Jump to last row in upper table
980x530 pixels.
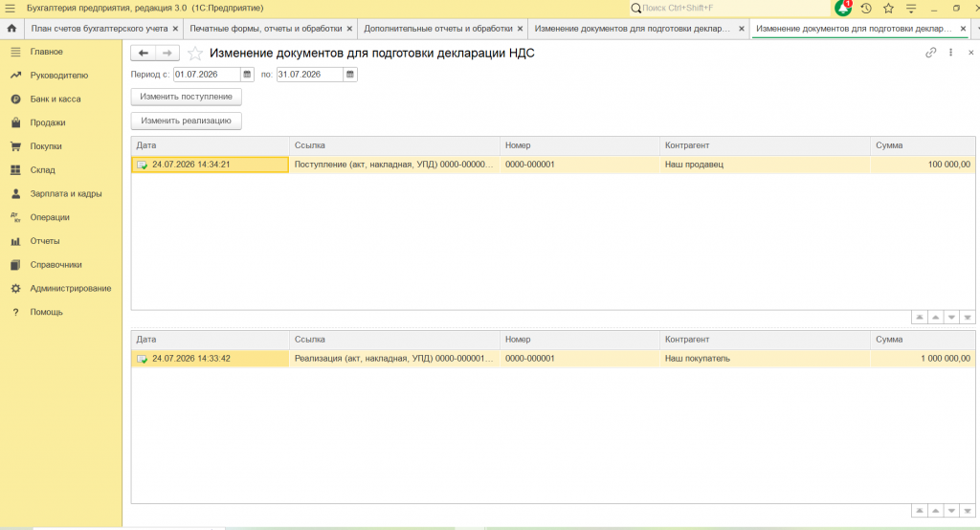(968, 318)
